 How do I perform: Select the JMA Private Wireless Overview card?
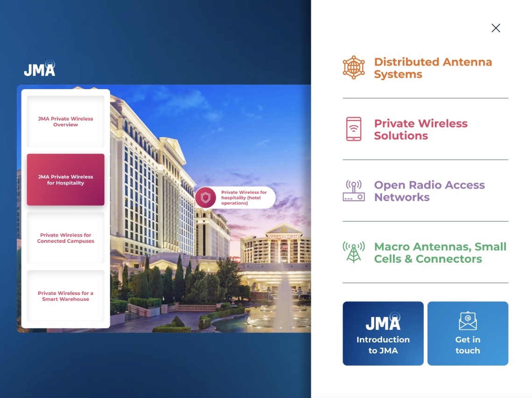(65, 122)
